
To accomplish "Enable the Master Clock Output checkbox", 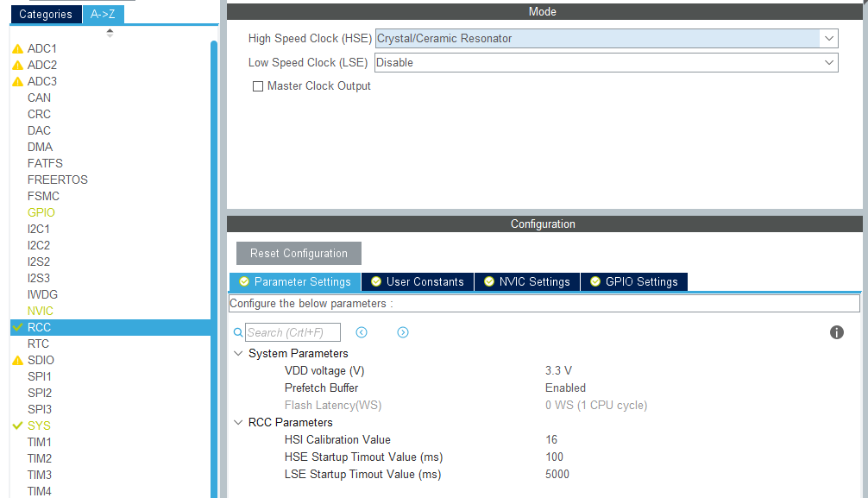I will pos(258,86).
